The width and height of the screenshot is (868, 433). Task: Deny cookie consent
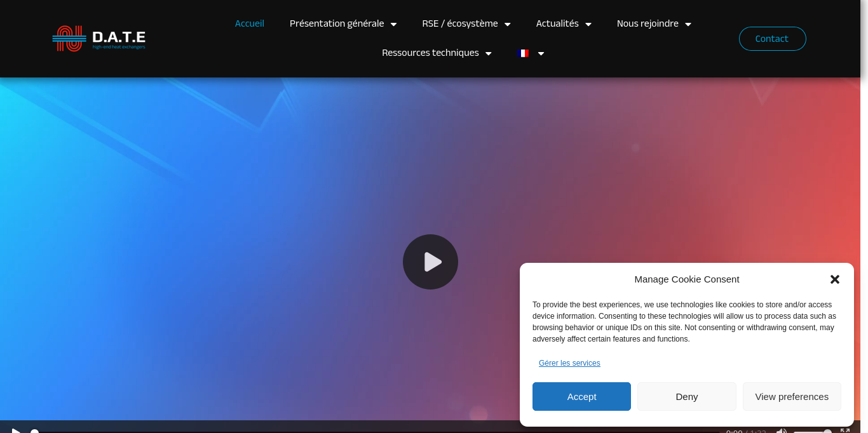pos(687,396)
